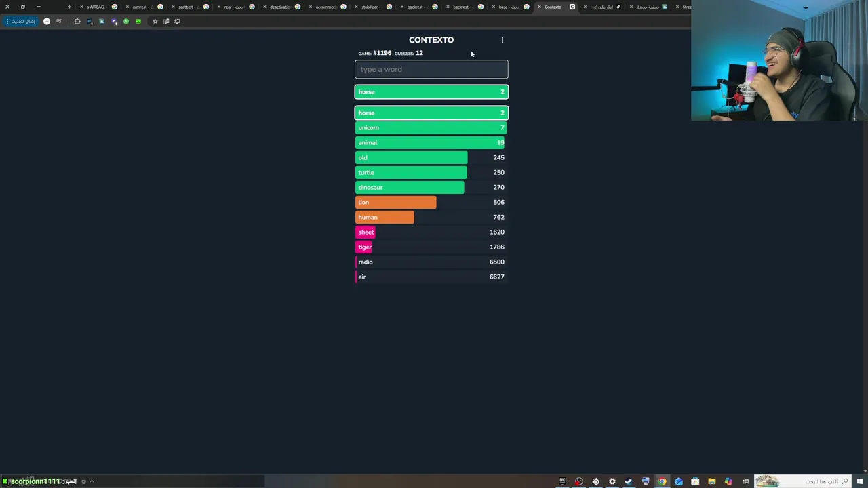Screen dimensions: 868x488
Task: Click the 'type a word' input field
Action: coord(431,69)
